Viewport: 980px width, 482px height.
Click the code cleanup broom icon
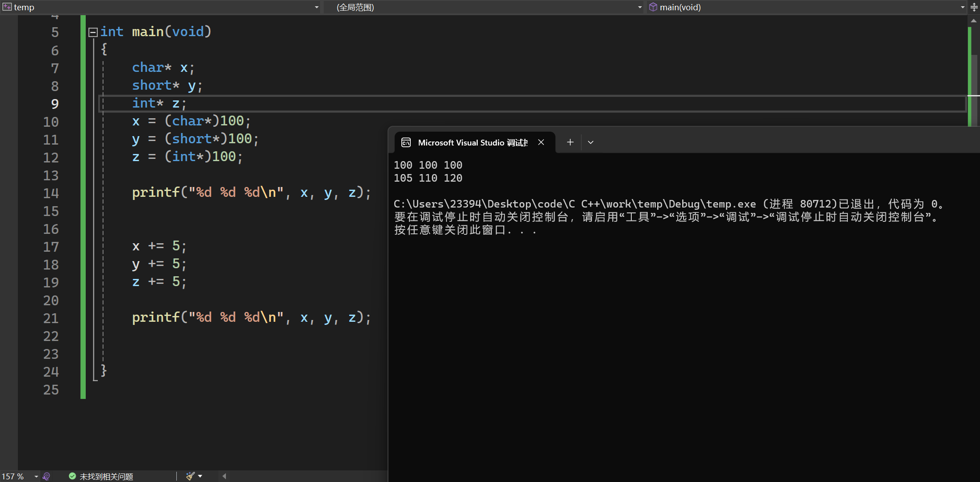pos(190,476)
